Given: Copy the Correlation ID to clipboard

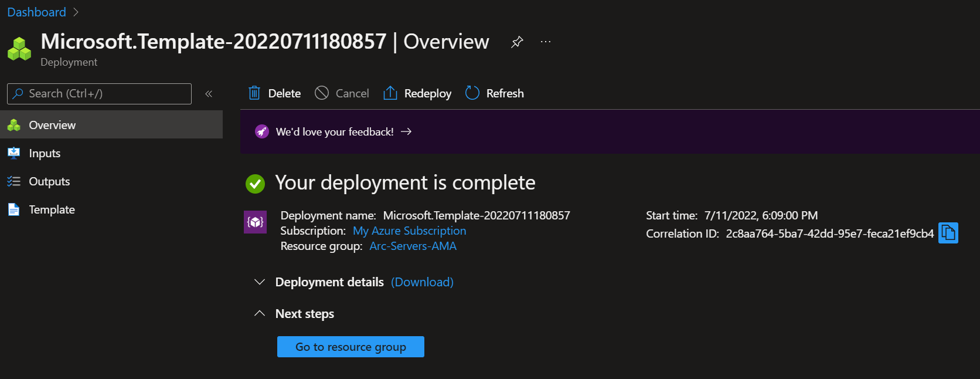Looking at the screenshot, I should tap(948, 233).
